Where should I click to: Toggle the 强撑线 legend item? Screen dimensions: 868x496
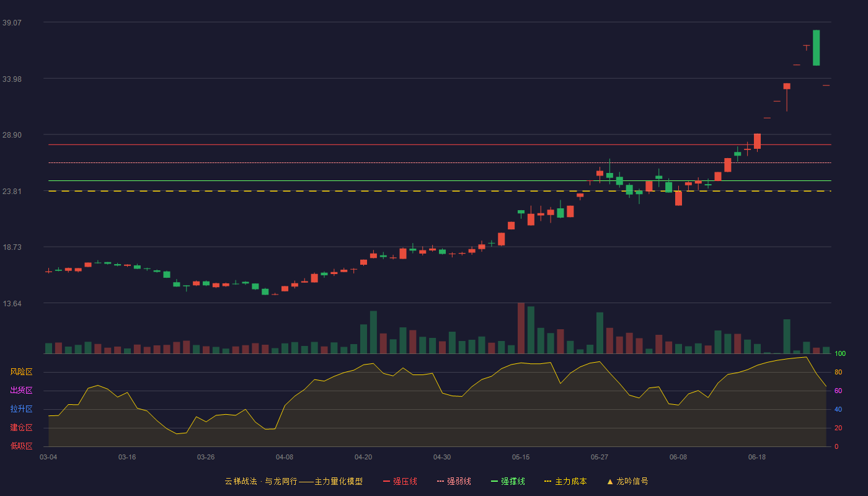click(x=508, y=481)
